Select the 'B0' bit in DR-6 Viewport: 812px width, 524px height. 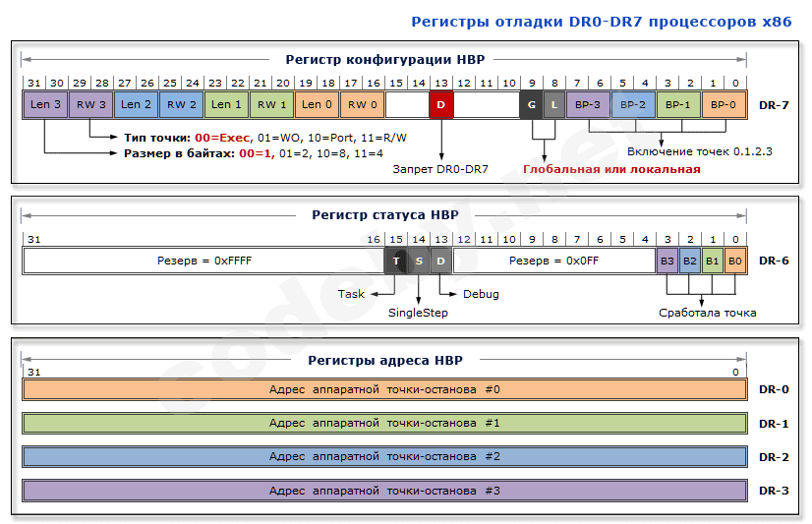[x=735, y=261]
